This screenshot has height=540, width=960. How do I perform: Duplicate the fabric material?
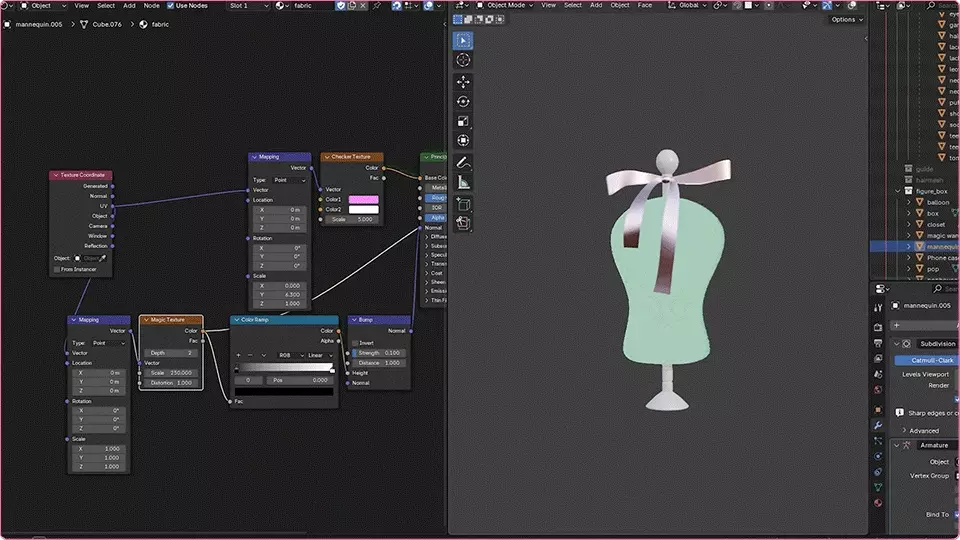click(352, 6)
